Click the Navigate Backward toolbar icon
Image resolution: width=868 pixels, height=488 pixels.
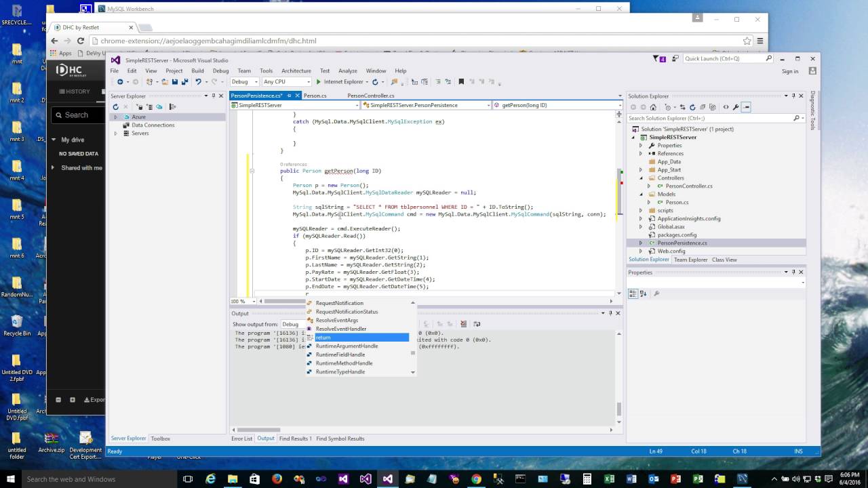(x=120, y=82)
